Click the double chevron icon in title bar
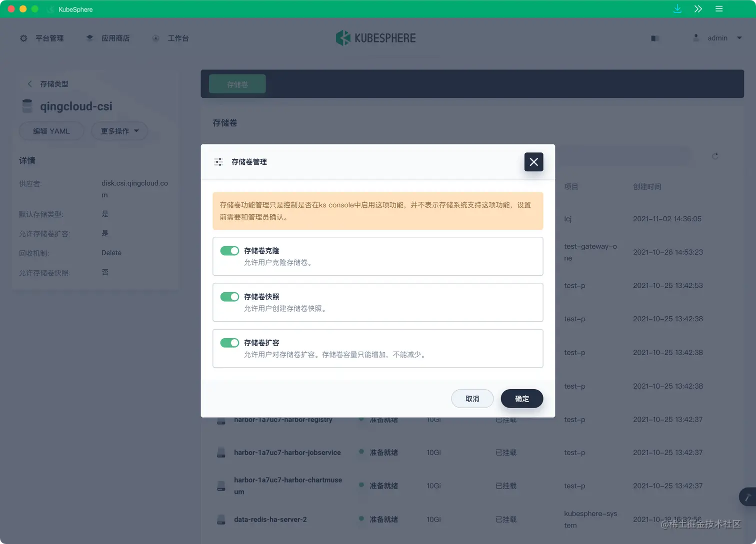756x544 pixels. [x=698, y=9]
